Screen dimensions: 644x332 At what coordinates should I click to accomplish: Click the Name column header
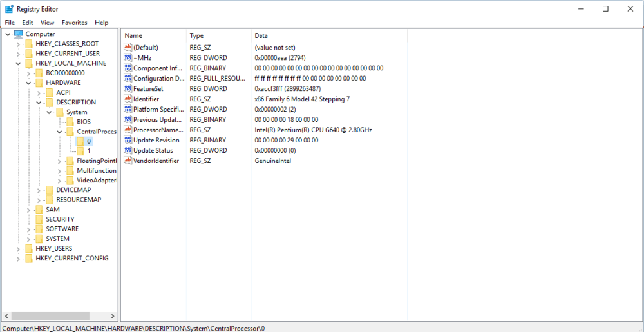134,35
